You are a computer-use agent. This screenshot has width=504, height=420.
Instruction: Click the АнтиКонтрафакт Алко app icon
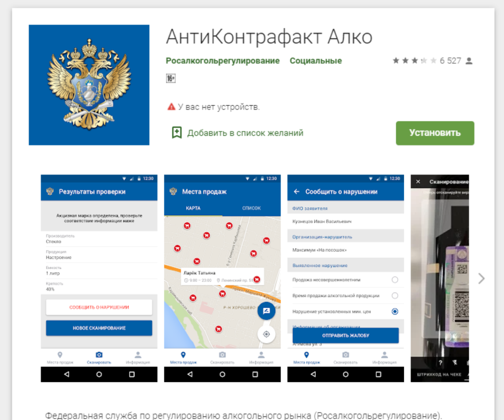click(89, 85)
